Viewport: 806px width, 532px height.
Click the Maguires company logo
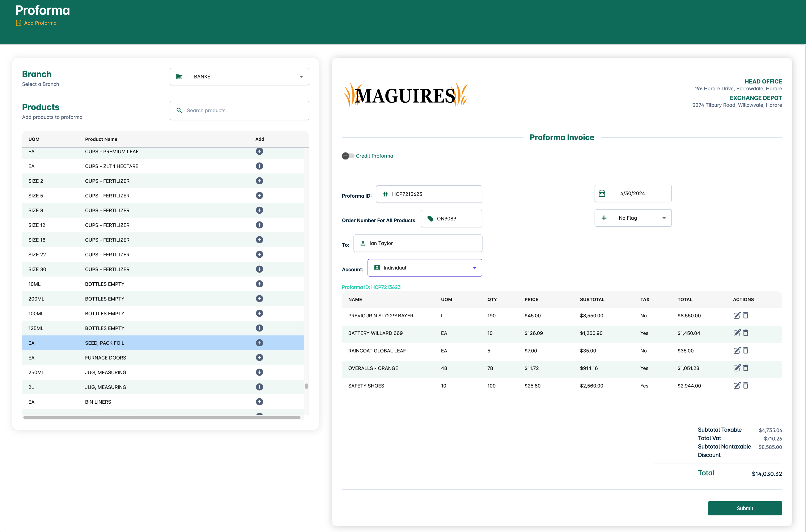point(405,95)
